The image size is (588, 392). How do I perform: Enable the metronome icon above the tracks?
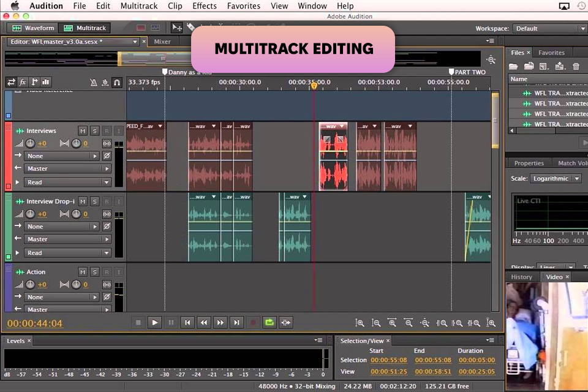[x=94, y=82]
